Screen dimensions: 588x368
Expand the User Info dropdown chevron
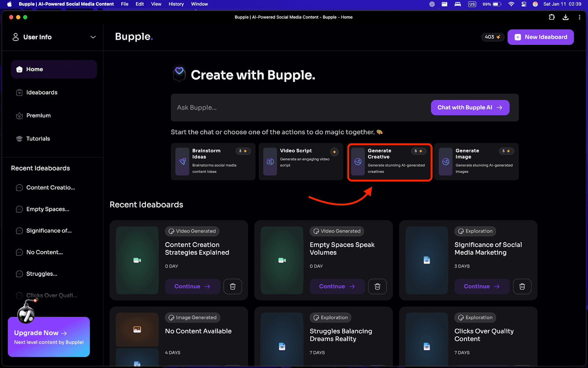pyautogui.click(x=93, y=37)
